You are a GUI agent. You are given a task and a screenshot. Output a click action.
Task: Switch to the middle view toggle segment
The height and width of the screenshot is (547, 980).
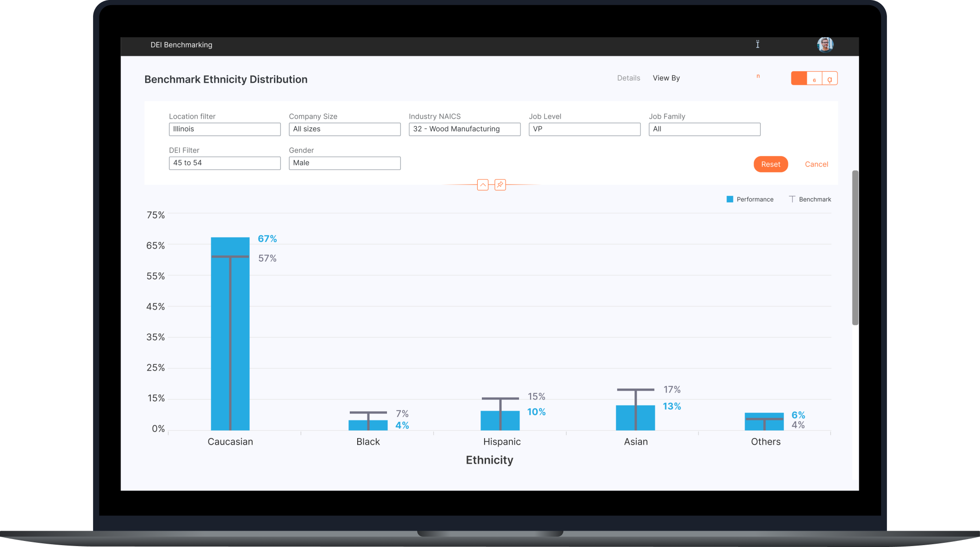(814, 78)
